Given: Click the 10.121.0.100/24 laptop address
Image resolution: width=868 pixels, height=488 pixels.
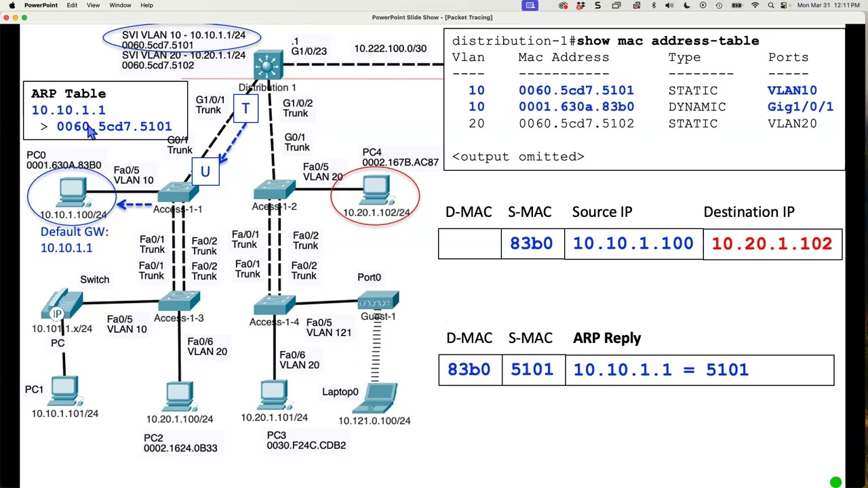Looking at the screenshot, I should pos(374,421).
